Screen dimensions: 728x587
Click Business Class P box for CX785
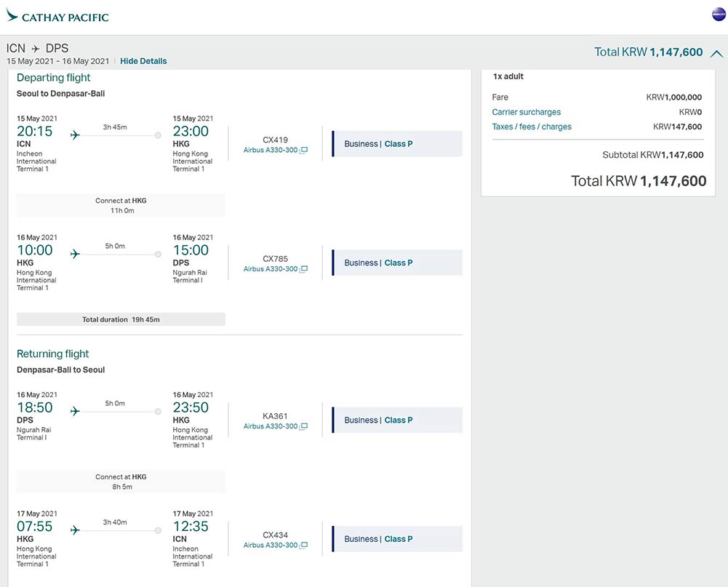397,263
